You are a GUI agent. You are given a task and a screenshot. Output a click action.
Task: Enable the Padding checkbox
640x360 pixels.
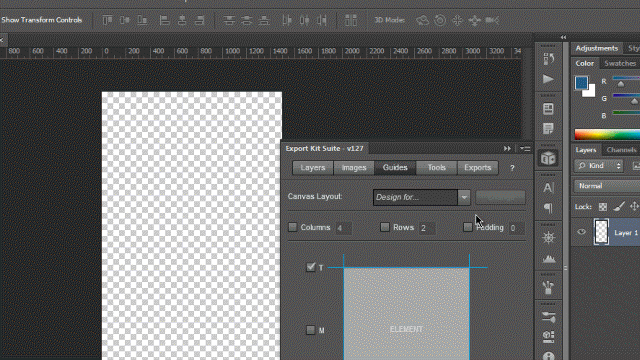pos(468,227)
